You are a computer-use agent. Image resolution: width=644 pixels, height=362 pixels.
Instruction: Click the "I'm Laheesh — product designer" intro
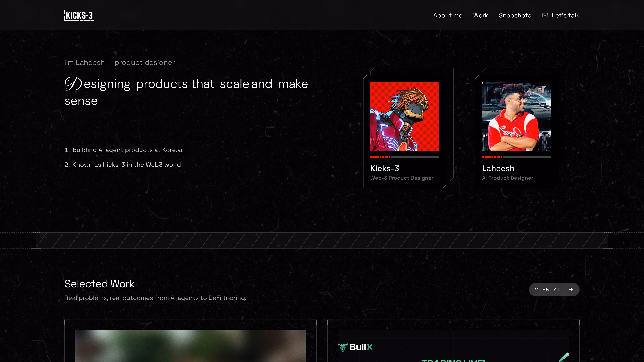coord(120,62)
